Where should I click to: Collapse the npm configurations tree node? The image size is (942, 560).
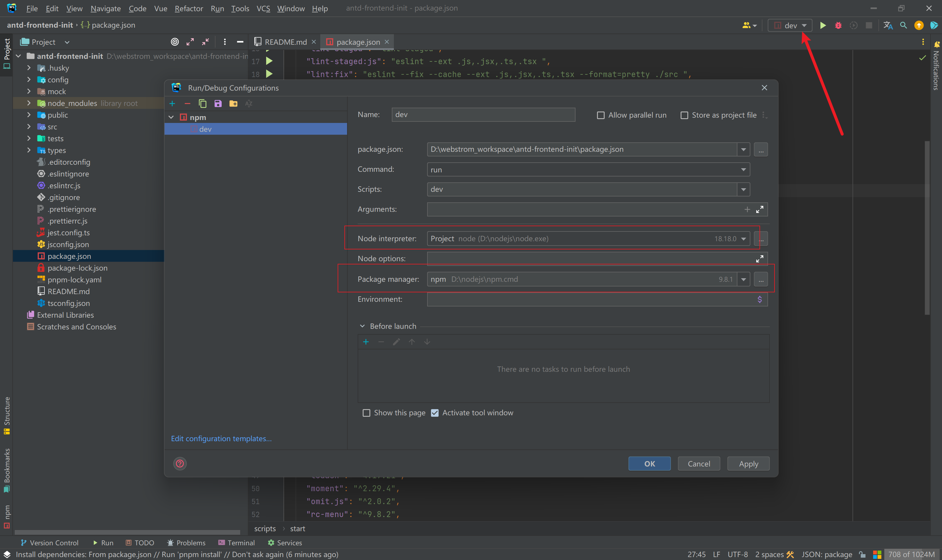tap(171, 117)
